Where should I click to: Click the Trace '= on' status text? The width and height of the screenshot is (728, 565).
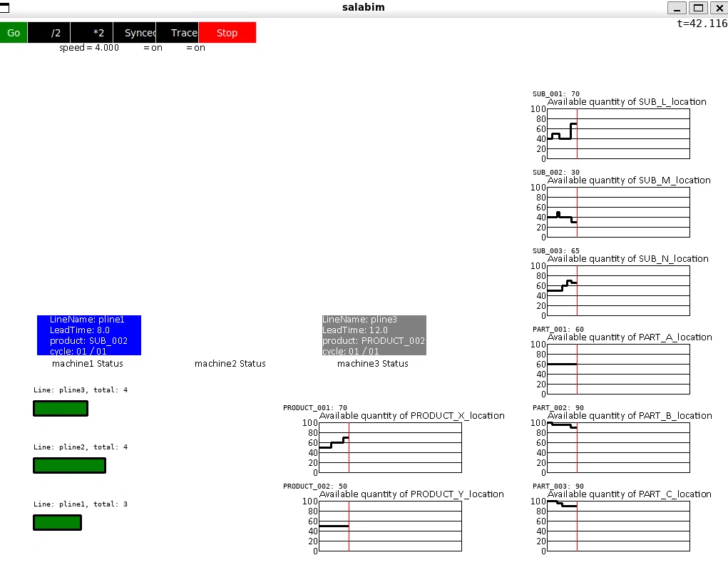(x=195, y=47)
